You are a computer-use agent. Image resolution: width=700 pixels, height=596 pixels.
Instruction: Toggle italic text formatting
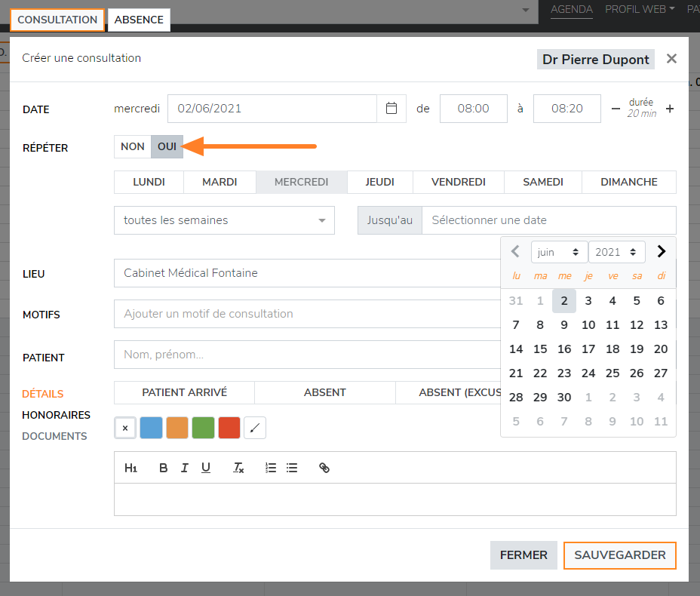[185, 468]
